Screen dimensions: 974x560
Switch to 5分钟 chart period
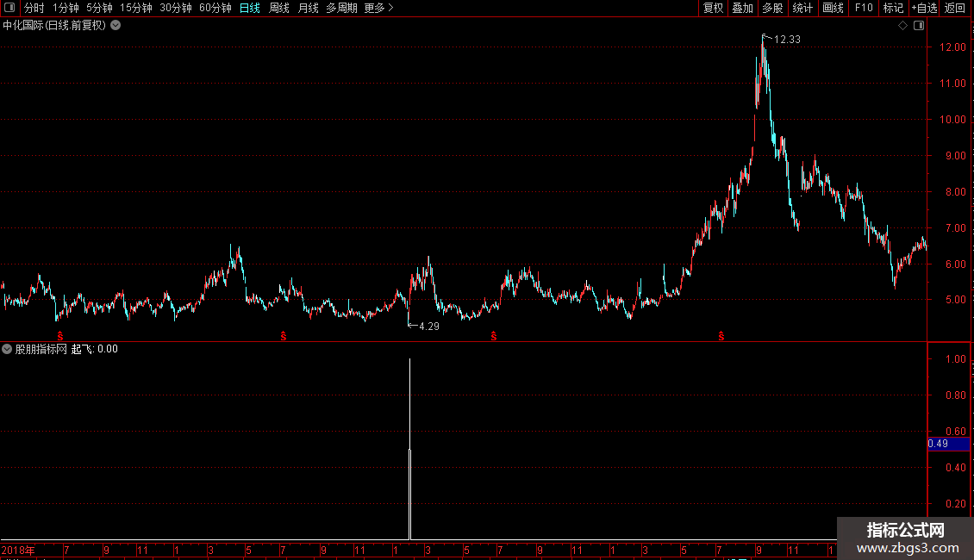click(x=99, y=8)
